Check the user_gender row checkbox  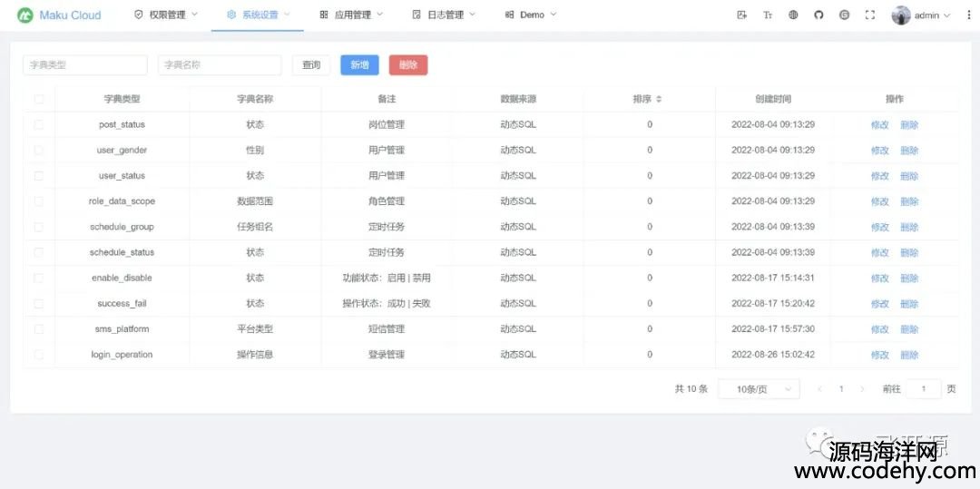[39, 150]
